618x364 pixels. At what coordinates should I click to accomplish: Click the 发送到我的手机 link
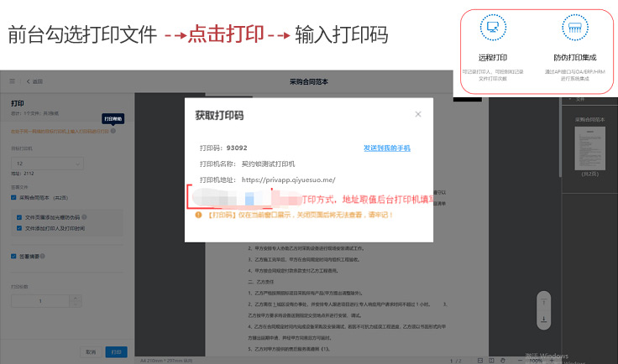386,148
